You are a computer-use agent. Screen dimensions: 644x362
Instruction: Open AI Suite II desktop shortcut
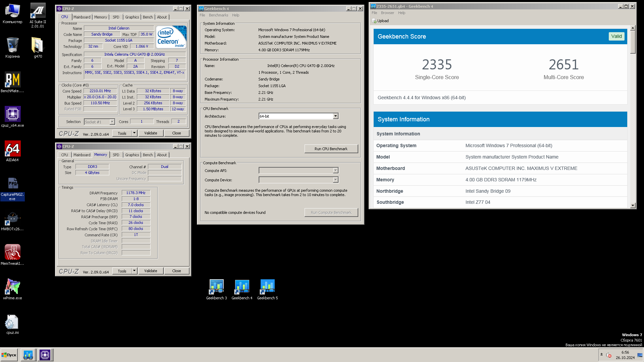click(x=38, y=15)
